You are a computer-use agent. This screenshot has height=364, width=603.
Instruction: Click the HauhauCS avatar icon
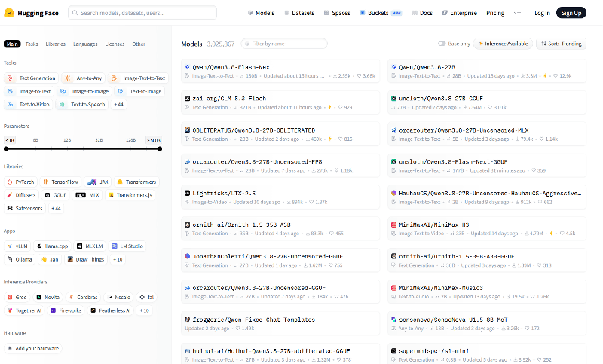tap(393, 193)
